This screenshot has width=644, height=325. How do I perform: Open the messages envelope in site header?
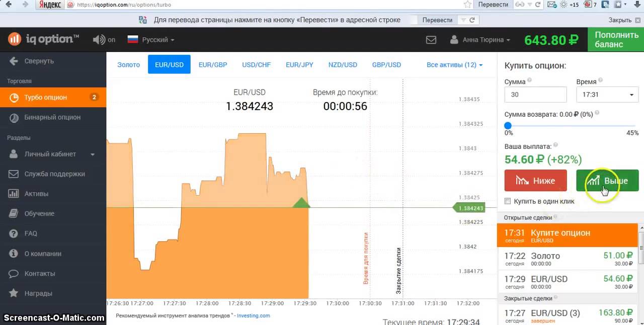point(431,40)
